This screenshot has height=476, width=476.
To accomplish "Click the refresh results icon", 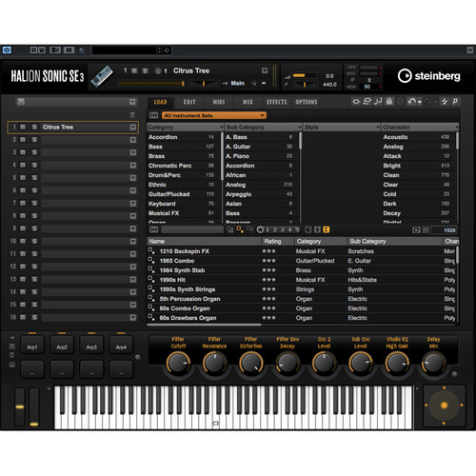I will tap(416, 230).
